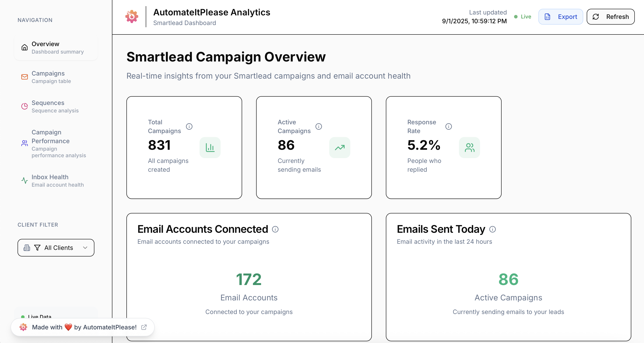
Task: Click info icon next to Email Accounts Connected
Action: 275,229
